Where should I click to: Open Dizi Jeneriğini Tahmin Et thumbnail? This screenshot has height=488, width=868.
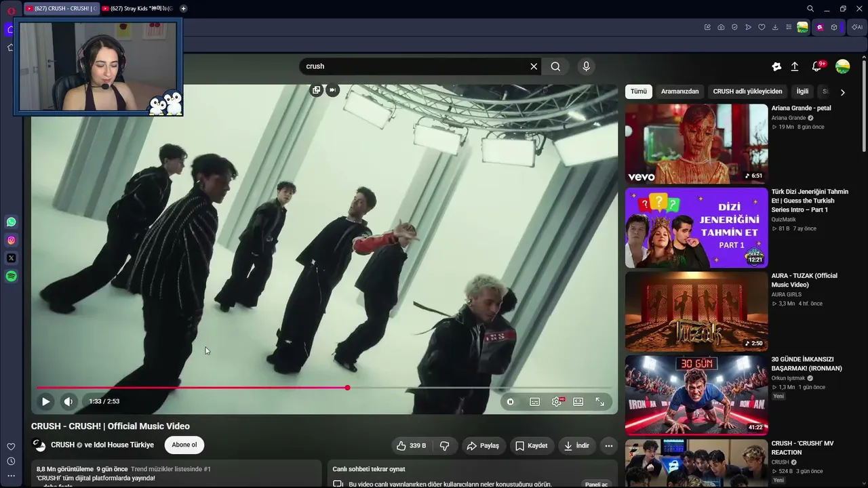(696, 228)
